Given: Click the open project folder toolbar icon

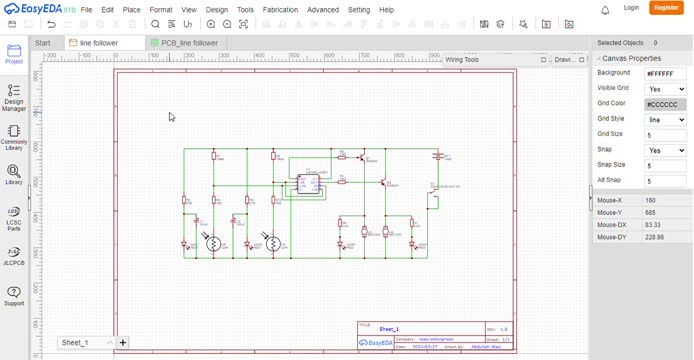Looking at the screenshot, I should tap(12, 24).
